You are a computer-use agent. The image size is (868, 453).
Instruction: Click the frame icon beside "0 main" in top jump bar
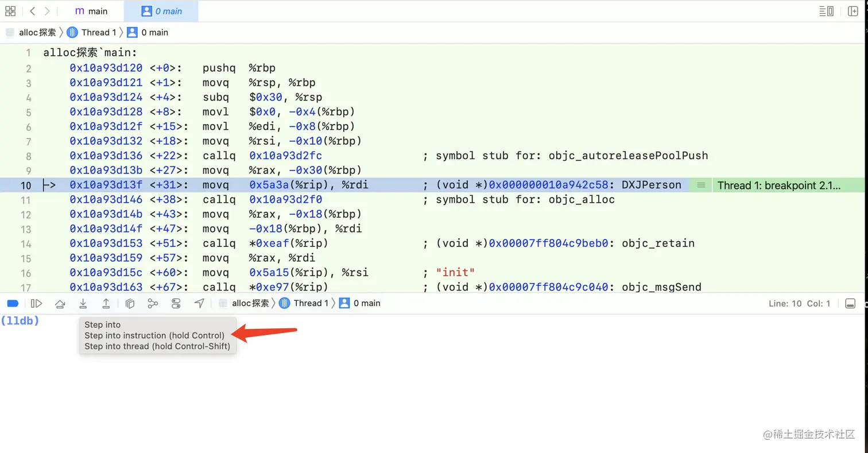coord(133,33)
